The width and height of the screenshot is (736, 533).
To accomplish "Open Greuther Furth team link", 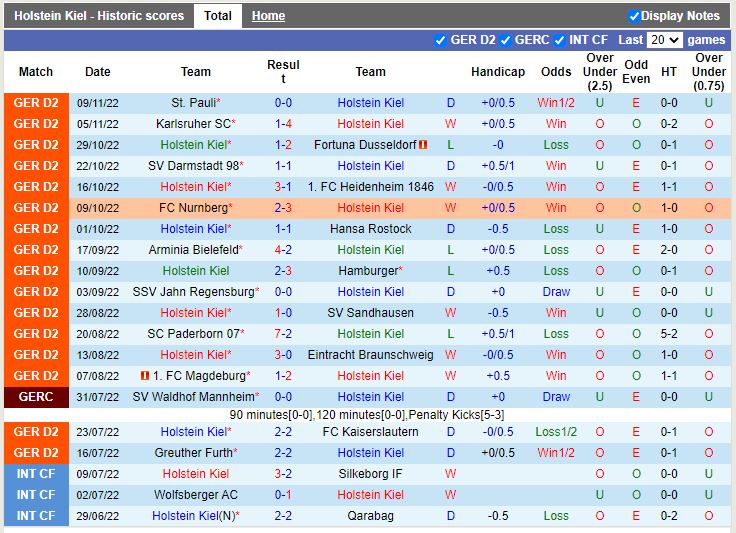I will tap(193, 453).
